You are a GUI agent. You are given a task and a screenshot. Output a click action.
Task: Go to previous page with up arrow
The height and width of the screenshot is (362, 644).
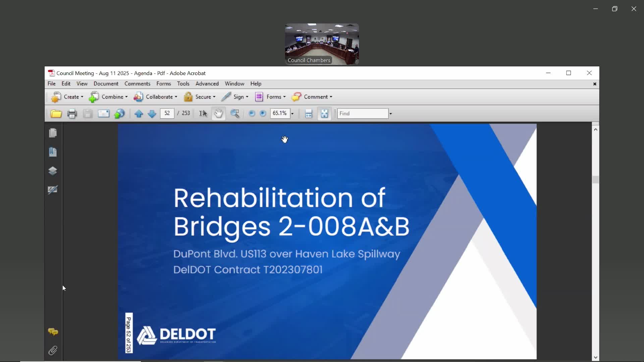(139, 114)
